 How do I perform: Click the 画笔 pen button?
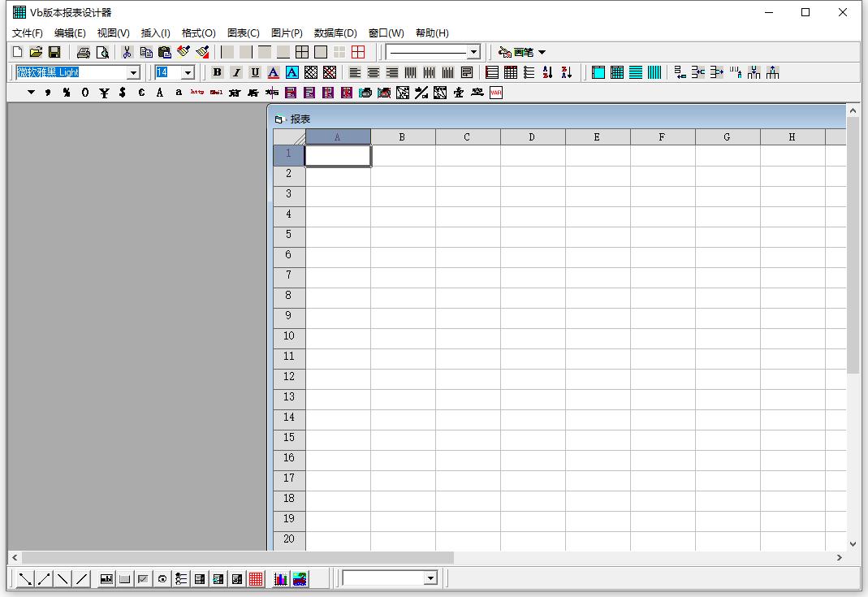[521, 52]
